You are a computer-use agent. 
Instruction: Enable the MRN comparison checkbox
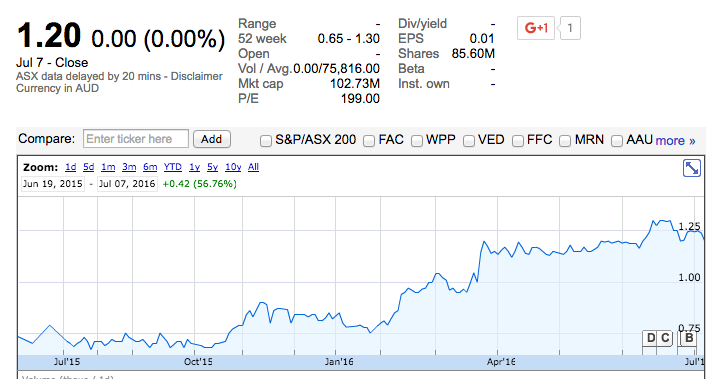click(565, 141)
